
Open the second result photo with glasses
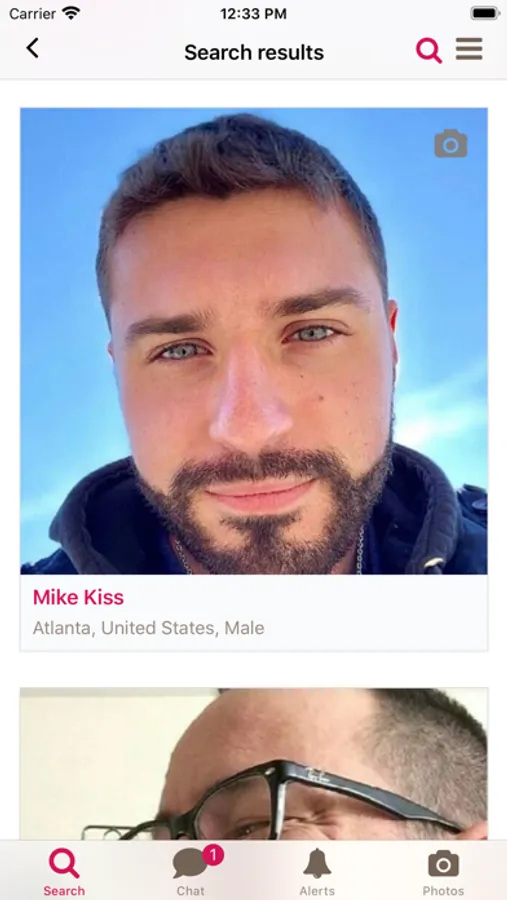254,764
